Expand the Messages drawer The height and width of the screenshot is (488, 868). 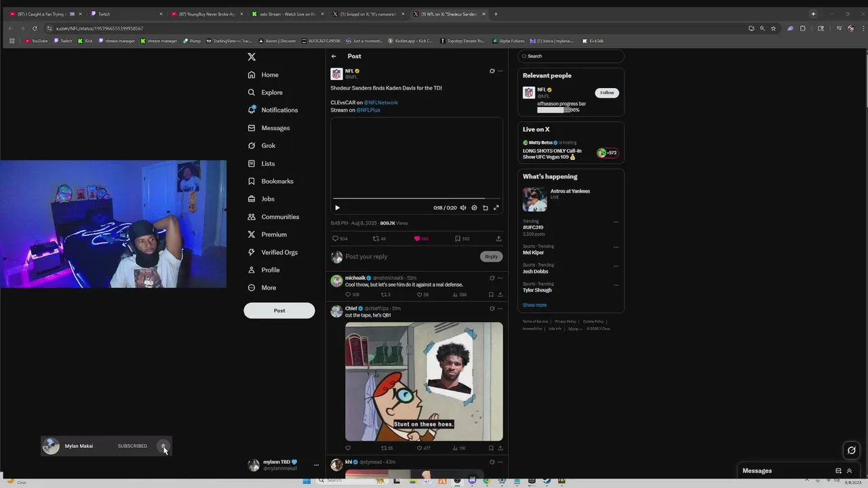849,471
